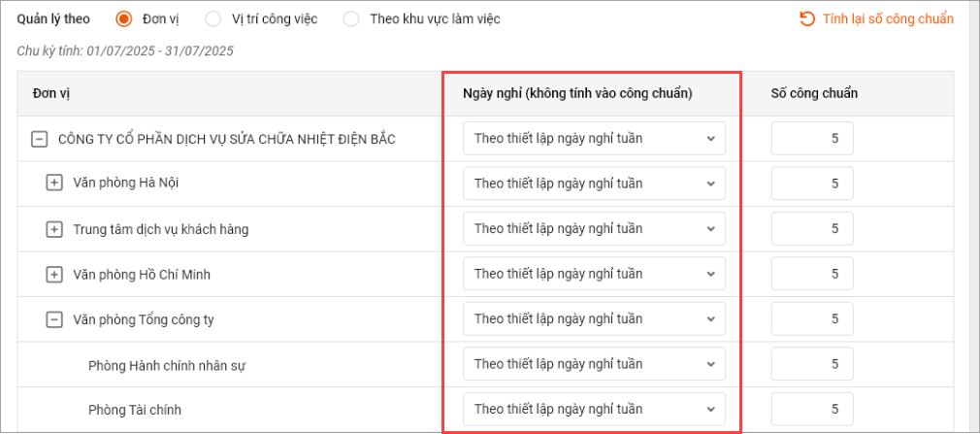Image resolution: width=980 pixels, height=434 pixels.
Task: Expand the Văn phòng Hà Nội node
Action: (x=54, y=184)
